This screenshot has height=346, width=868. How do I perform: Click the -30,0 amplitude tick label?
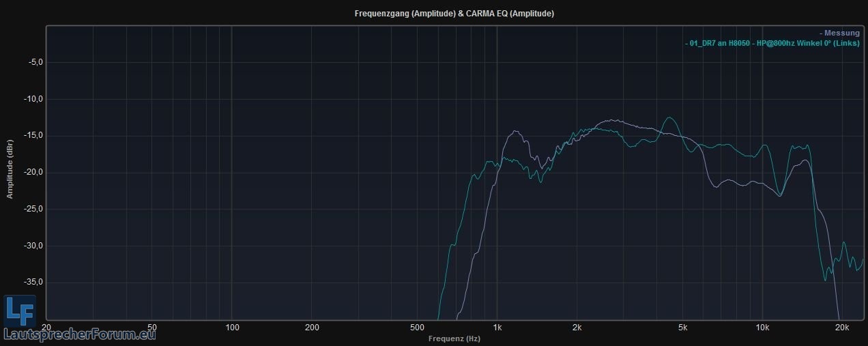[x=33, y=246]
